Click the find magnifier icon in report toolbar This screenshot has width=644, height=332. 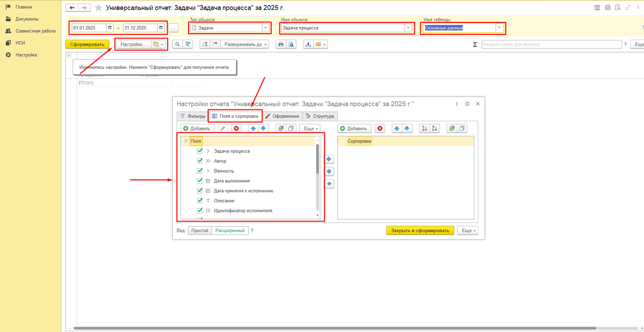pyautogui.click(x=177, y=44)
